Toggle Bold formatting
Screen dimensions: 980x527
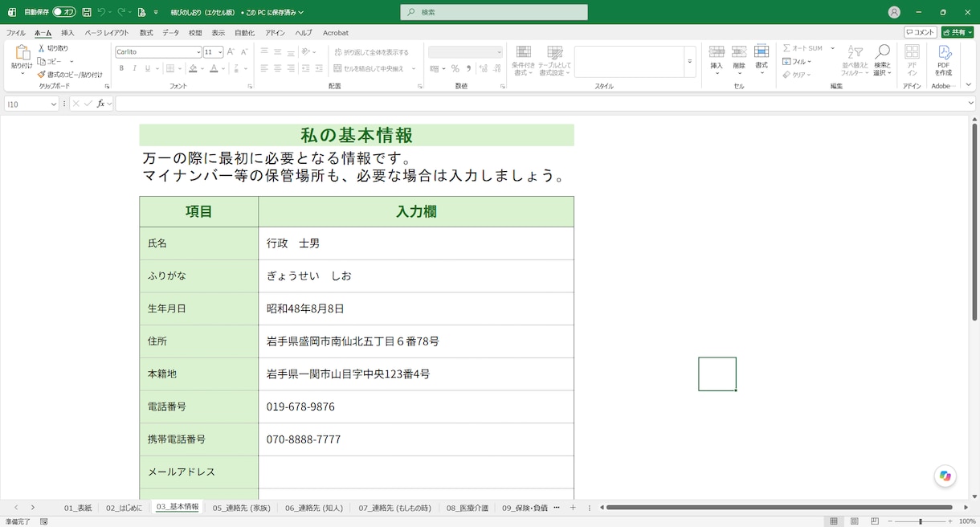click(x=122, y=68)
